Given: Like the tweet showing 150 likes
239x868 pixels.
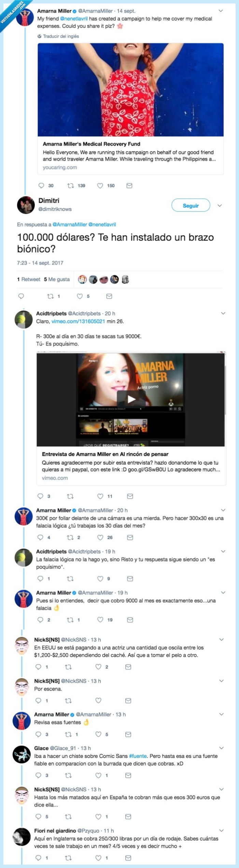Looking at the screenshot, I should coord(100,185).
